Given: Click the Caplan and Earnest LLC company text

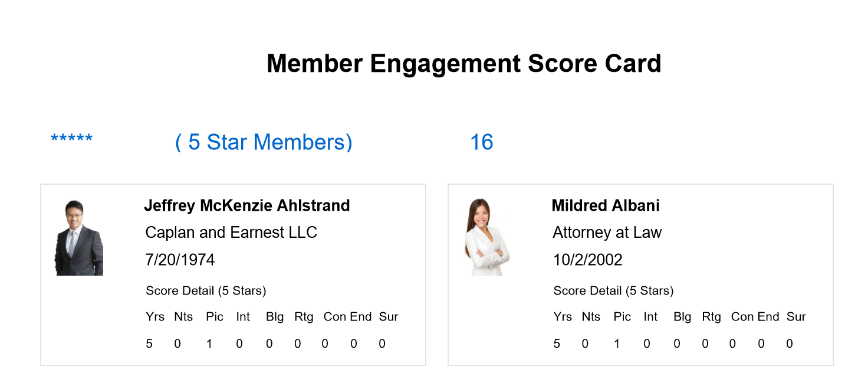Looking at the screenshot, I should 231,233.
